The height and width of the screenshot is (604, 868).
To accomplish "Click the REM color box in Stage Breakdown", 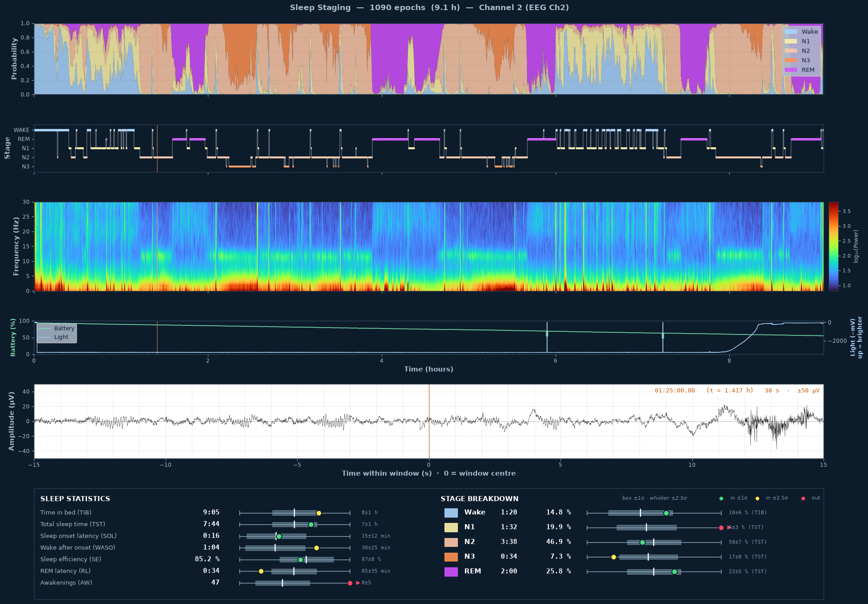I will pos(451,572).
